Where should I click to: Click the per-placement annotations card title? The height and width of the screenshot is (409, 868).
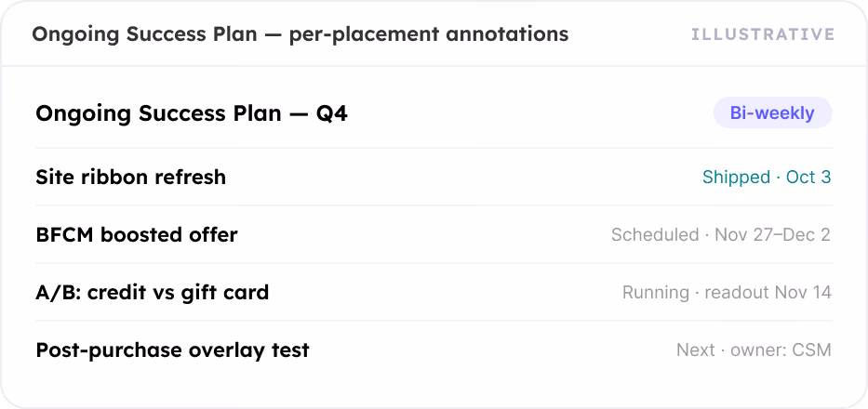click(x=300, y=34)
